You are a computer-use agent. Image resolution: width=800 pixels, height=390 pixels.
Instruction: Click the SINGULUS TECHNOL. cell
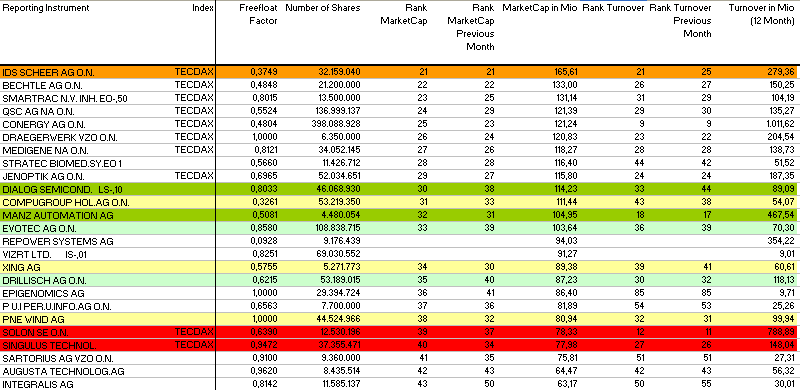coord(49,346)
